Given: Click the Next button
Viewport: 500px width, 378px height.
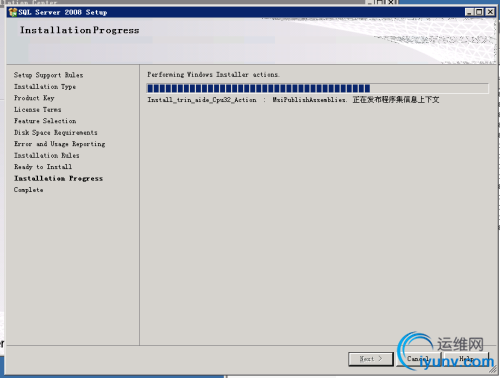Looking at the screenshot, I should 371,359.
